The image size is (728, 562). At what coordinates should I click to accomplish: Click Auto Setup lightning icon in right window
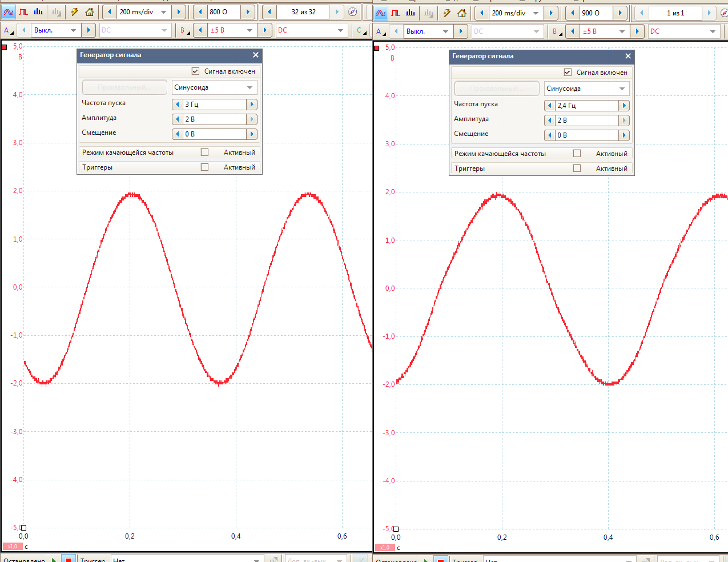[x=447, y=13]
